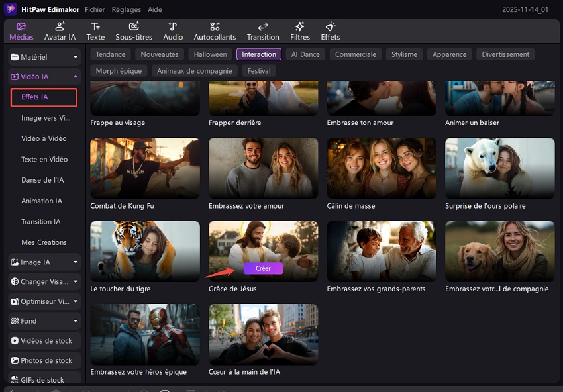Image resolution: width=563 pixels, height=392 pixels.
Task: Switch to the Audio tool
Action: click(173, 30)
